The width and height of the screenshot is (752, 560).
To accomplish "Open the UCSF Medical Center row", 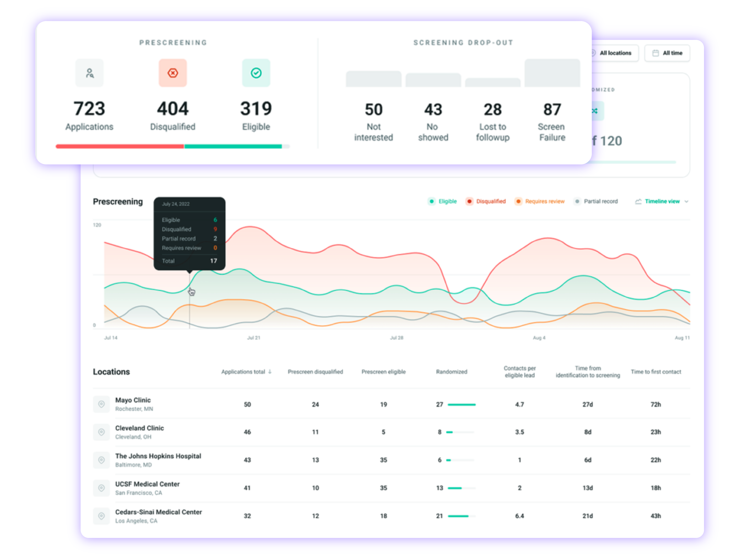I will pyautogui.click(x=392, y=488).
